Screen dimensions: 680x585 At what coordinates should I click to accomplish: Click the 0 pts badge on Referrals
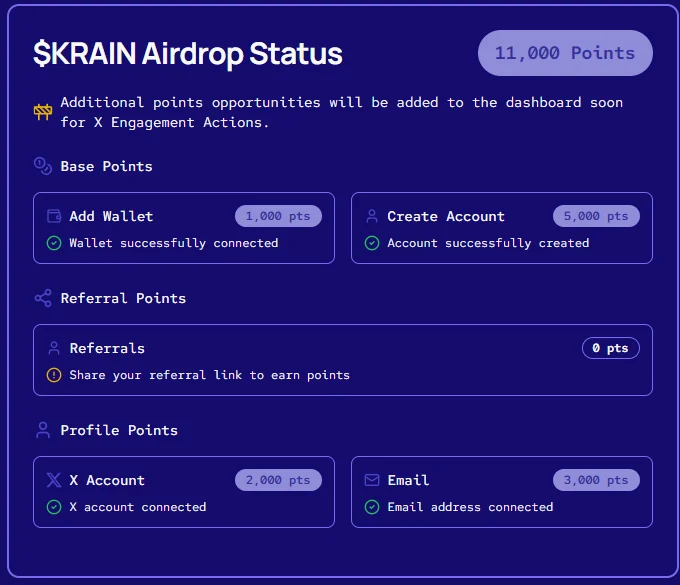pyautogui.click(x=611, y=348)
